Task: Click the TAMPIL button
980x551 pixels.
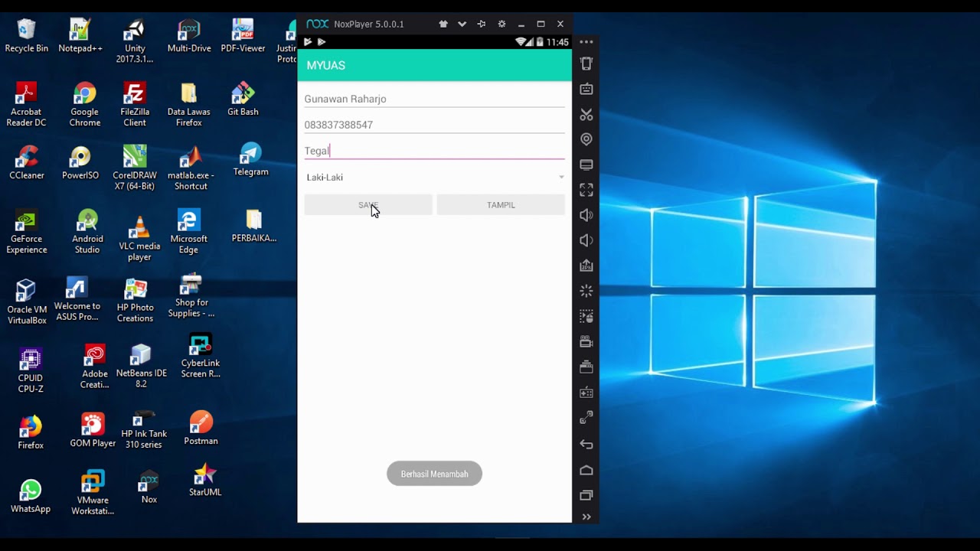Action: (501, 204)
